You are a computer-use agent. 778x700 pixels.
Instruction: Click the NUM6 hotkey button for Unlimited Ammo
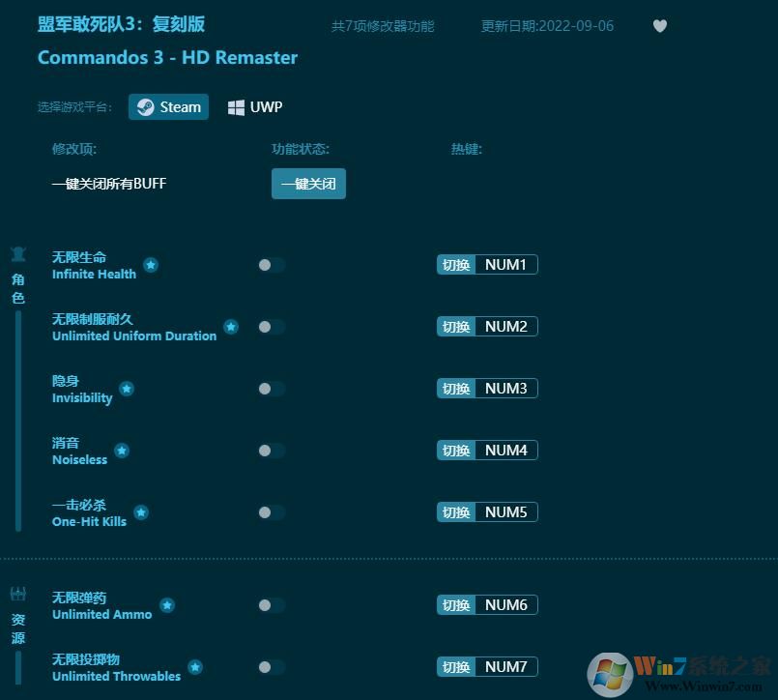click(x=487, y=604)
